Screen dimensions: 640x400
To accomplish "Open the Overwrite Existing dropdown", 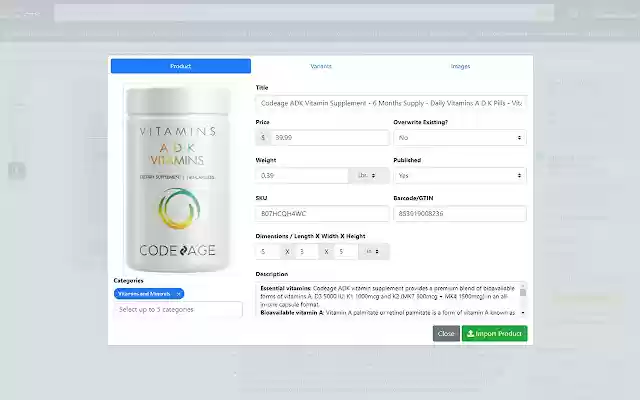I will tap(460, 138).
